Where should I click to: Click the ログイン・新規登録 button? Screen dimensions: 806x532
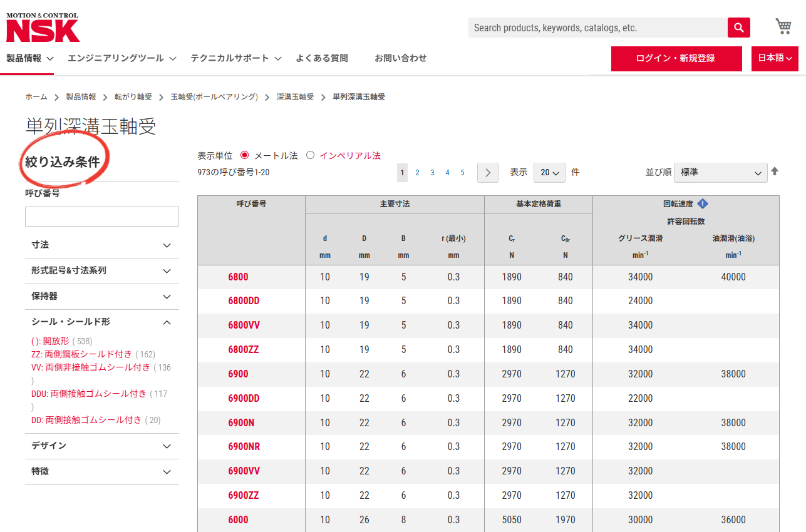[x=676, y=58]
